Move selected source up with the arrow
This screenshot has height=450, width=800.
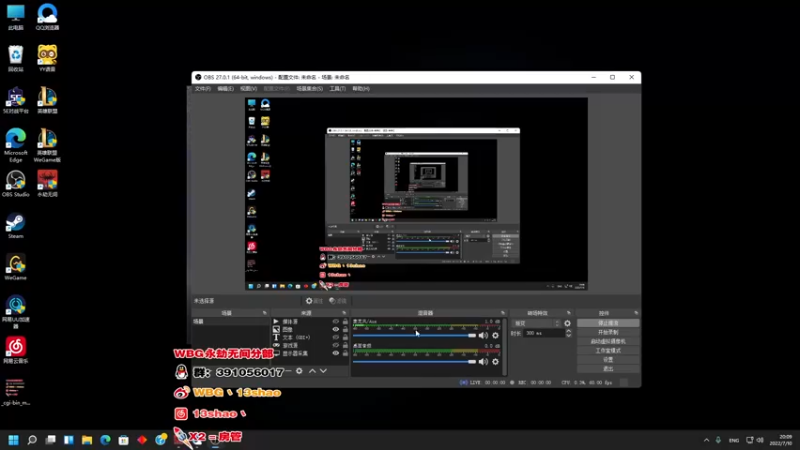click(312, 371)
